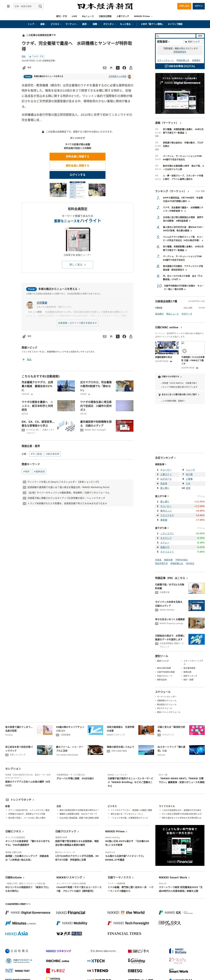Open the 朝刊・夕刊 menu item
Viewport: 210px width, 980px height.
tap(61, 16)
